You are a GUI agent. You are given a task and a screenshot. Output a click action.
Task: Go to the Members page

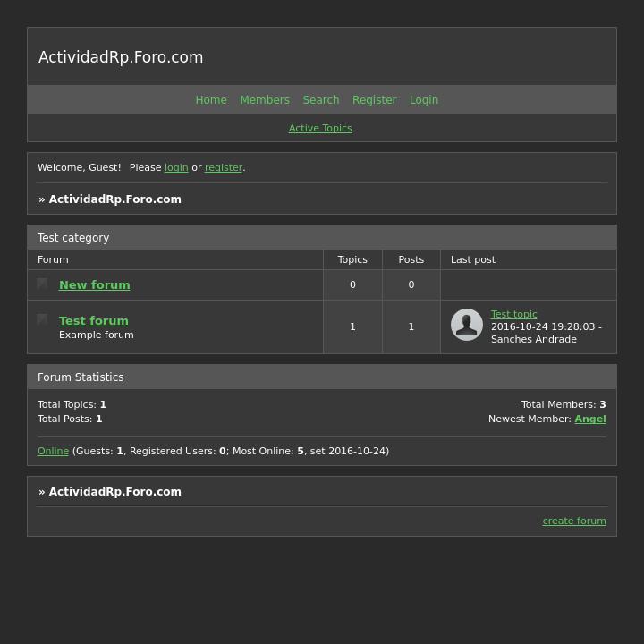pyautogui.click(x=265, y=100)
